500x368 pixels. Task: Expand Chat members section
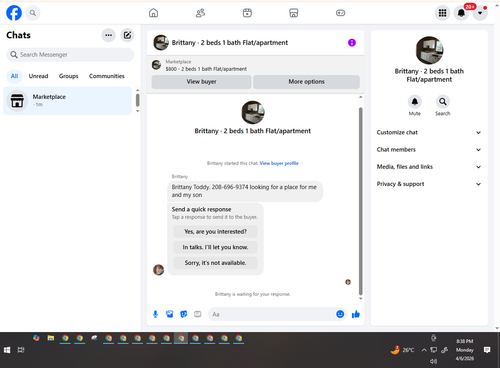point(429,150)
